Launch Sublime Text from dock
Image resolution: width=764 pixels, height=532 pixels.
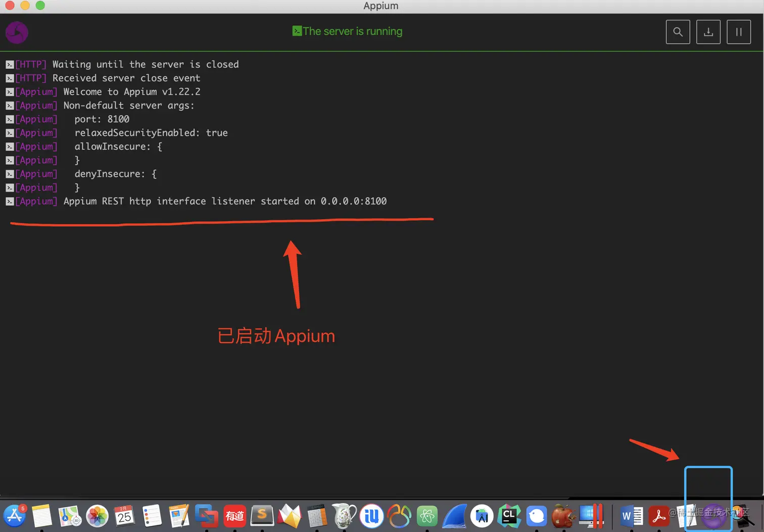pyautogui.click(x=262, y=516)
